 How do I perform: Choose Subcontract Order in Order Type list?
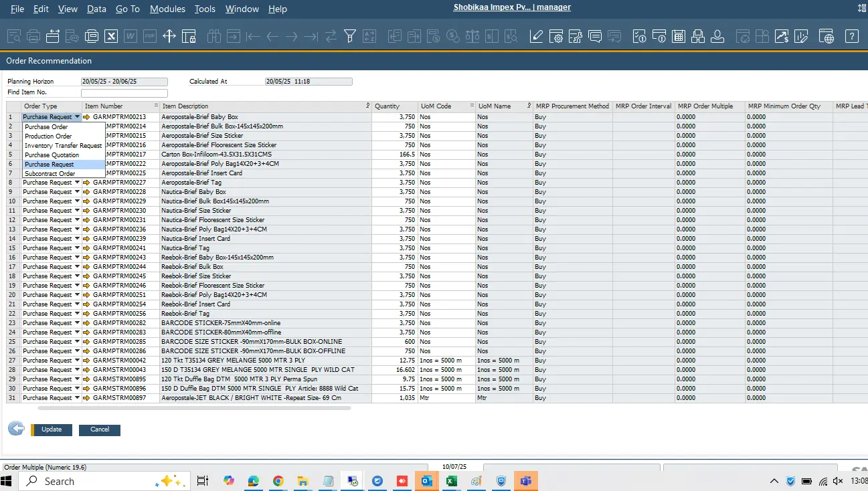point(50,174)
